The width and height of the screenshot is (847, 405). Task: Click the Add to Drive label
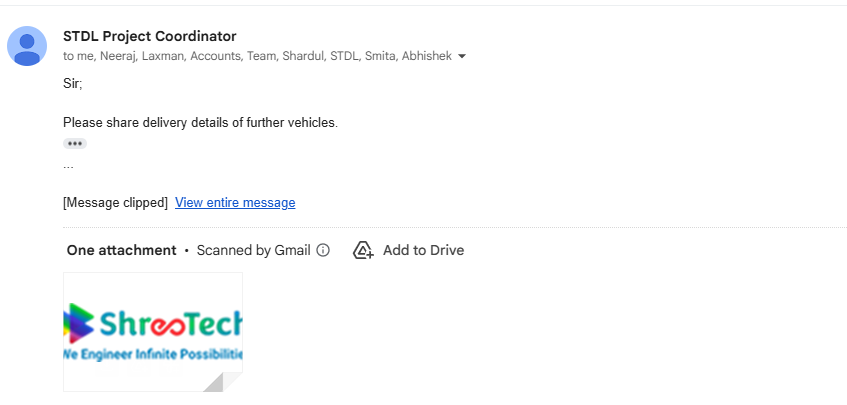[x=423, y=250]
